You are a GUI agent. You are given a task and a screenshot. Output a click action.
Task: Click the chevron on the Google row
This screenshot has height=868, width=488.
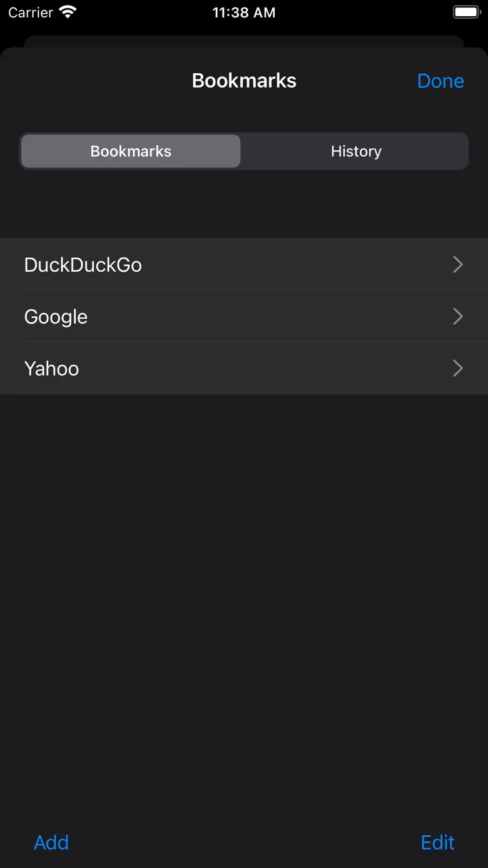point(458,317)
